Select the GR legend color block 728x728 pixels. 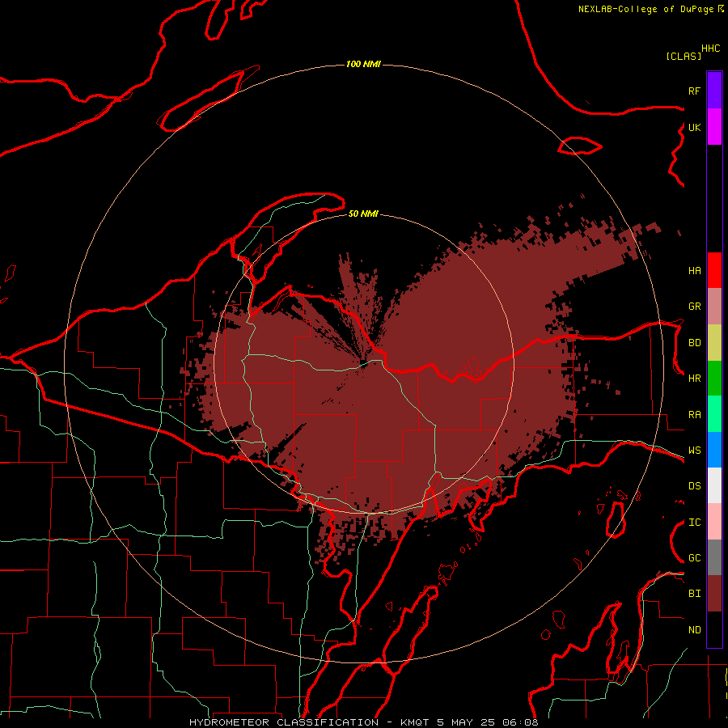point(714,307)
